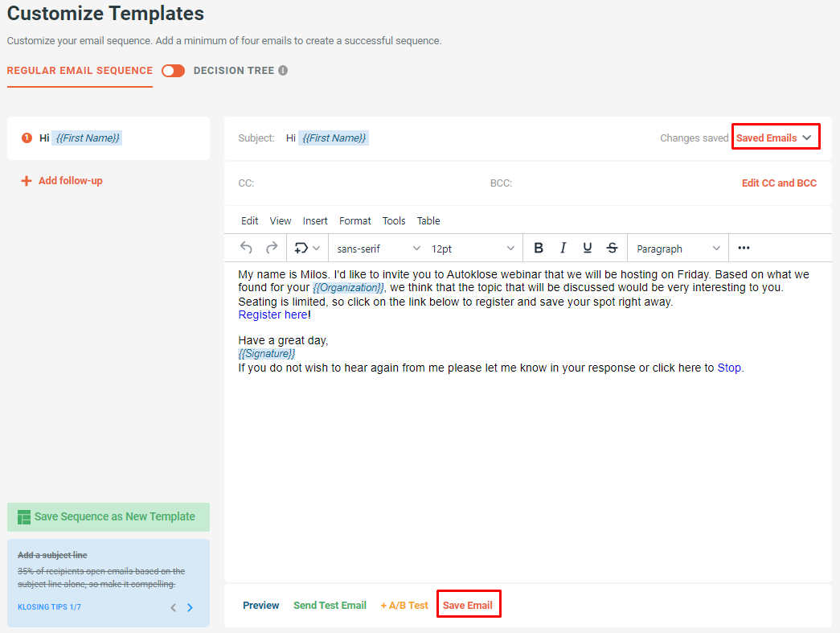Apply Bold formatting
840x633 pixels.
(538, 248)
